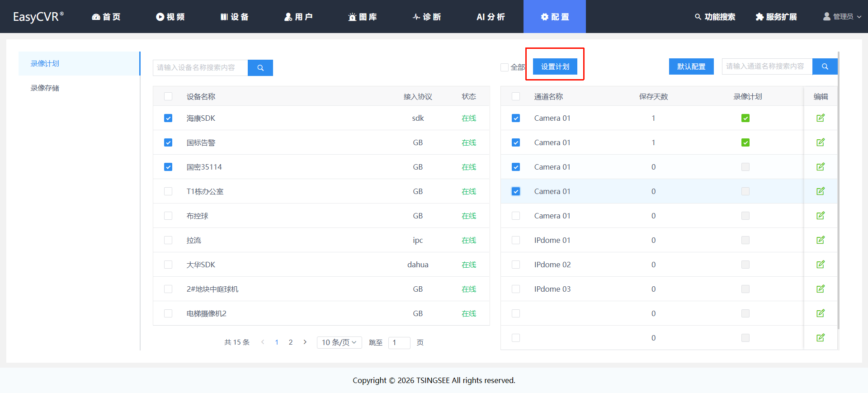Open the AI 分析 navigation menu
This screenshot has width=868, height=393.
(x=491, y=17)
